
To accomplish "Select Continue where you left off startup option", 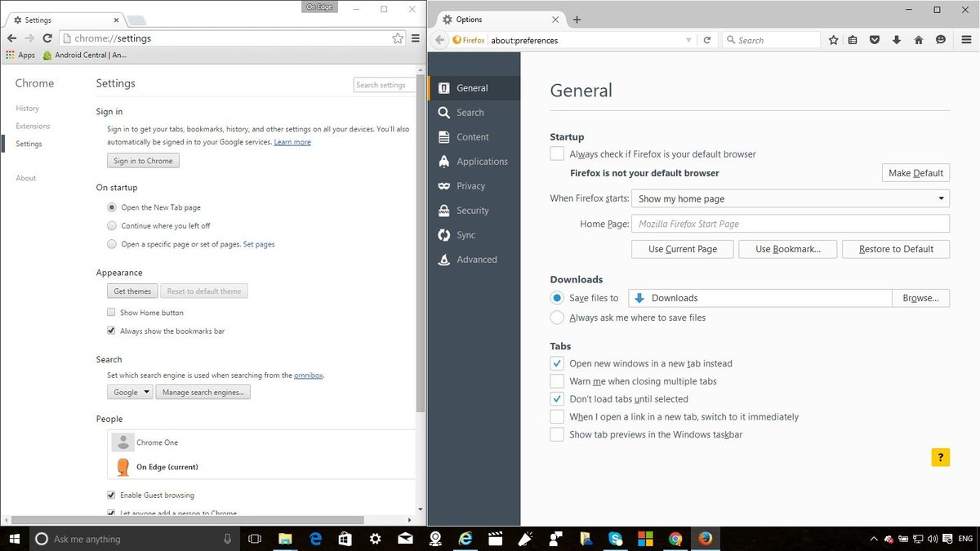I will point(111,225).
